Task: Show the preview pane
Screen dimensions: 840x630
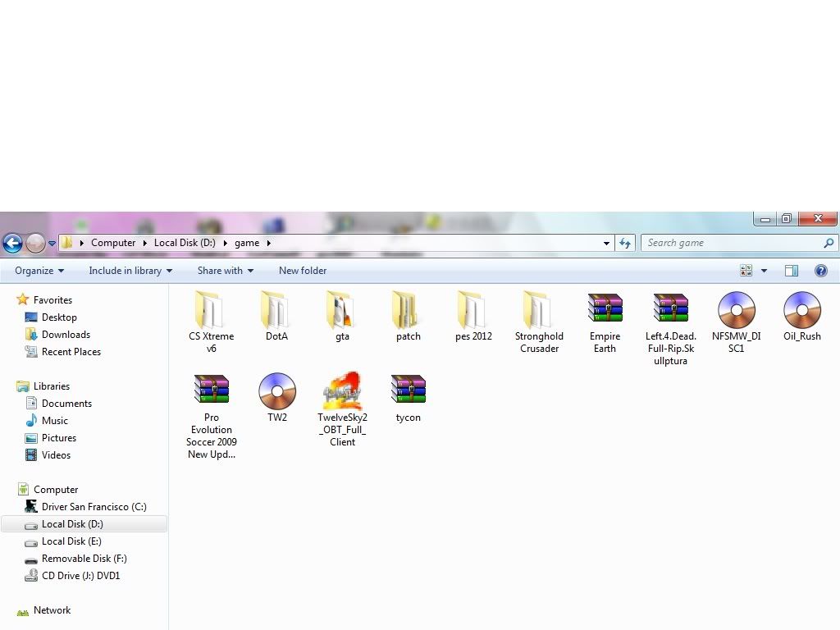Action: (792, 271)
